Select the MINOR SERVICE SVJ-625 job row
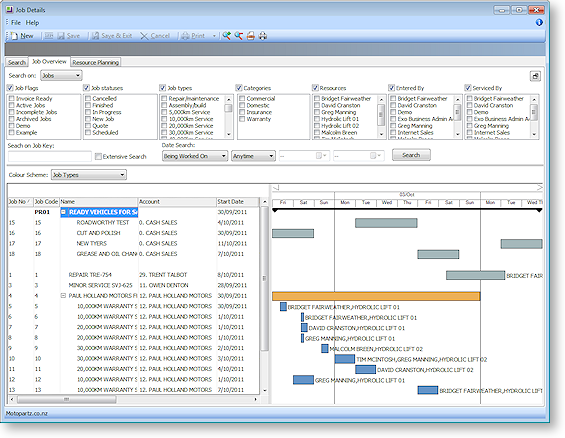 pos(133,285)
